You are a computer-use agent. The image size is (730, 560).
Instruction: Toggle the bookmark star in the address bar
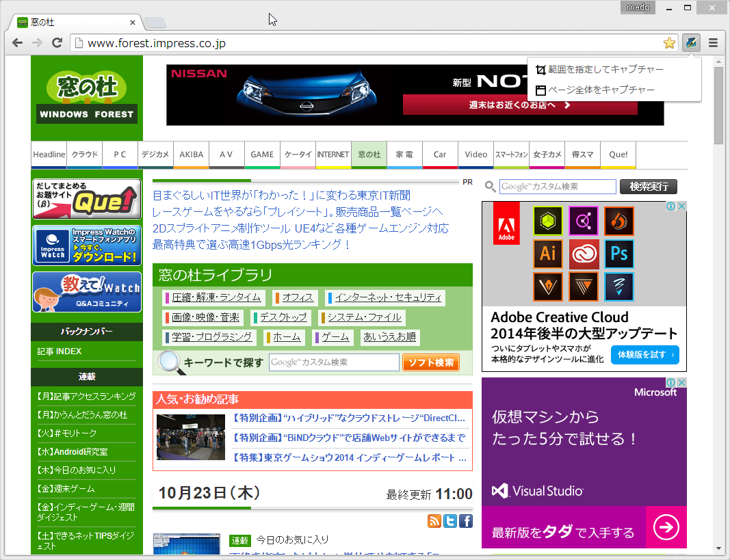669,42
